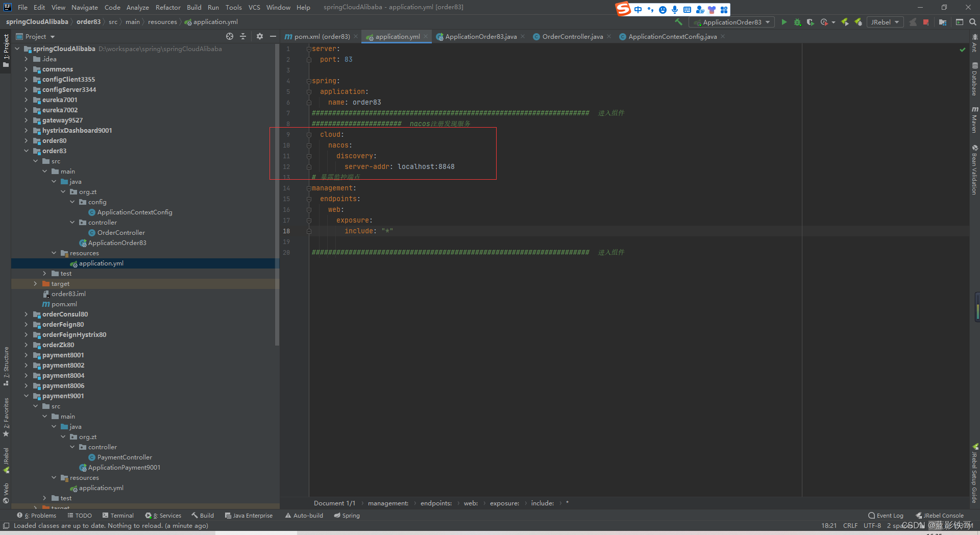Collapse all icon in Project panel header
The height and width of the screenshot is (535, 980).
[x=243, y=36]
